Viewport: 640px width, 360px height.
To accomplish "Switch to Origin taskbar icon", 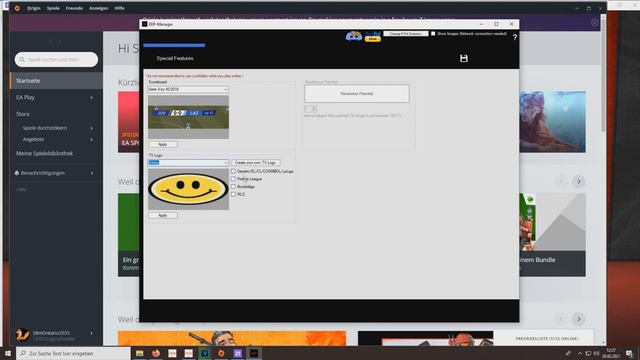I will (x=221, y=353).
